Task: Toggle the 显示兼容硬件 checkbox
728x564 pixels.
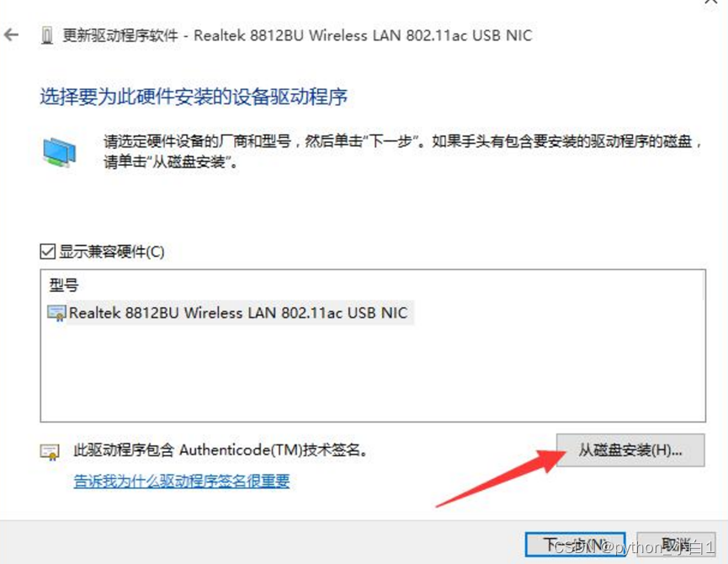Action: [x=47, y=252]
